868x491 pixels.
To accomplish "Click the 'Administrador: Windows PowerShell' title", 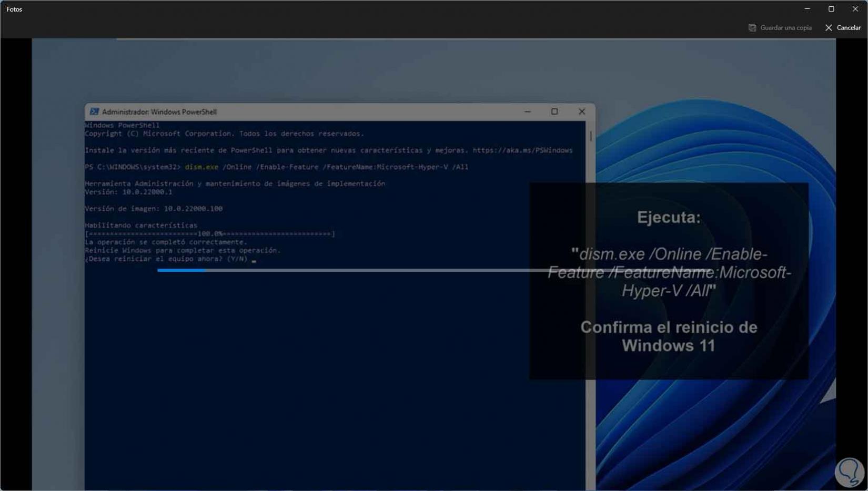I will click(159, 111).
